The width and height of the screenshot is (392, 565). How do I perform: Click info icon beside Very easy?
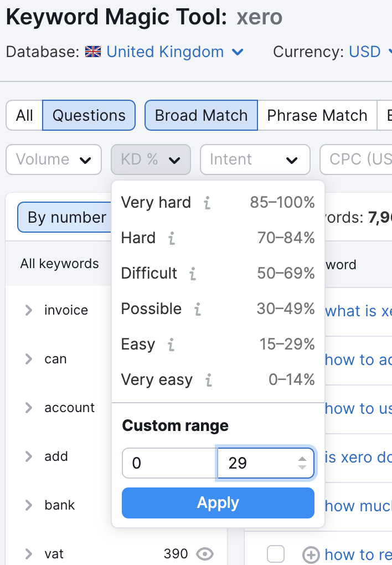click(x=209, y=381)
